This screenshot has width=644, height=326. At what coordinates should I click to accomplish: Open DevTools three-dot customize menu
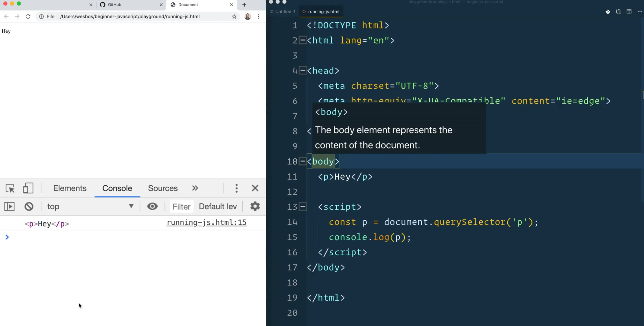237,188
